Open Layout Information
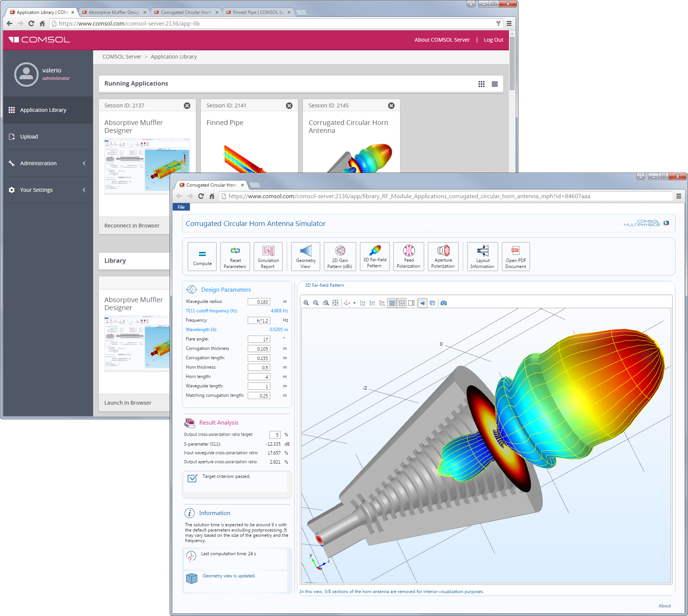Screen dimensions: 688x616 click(x=483, y=256)
